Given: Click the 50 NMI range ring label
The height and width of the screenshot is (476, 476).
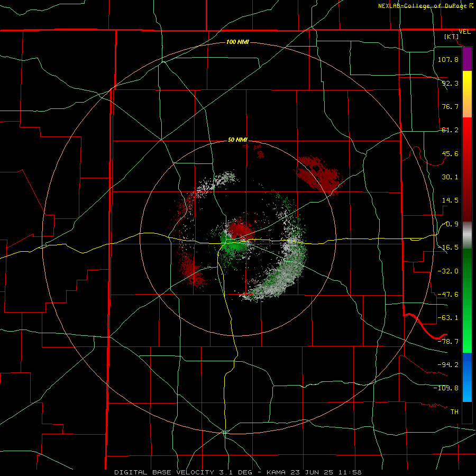Looking at the screenshot, I should tap(237, 140).
